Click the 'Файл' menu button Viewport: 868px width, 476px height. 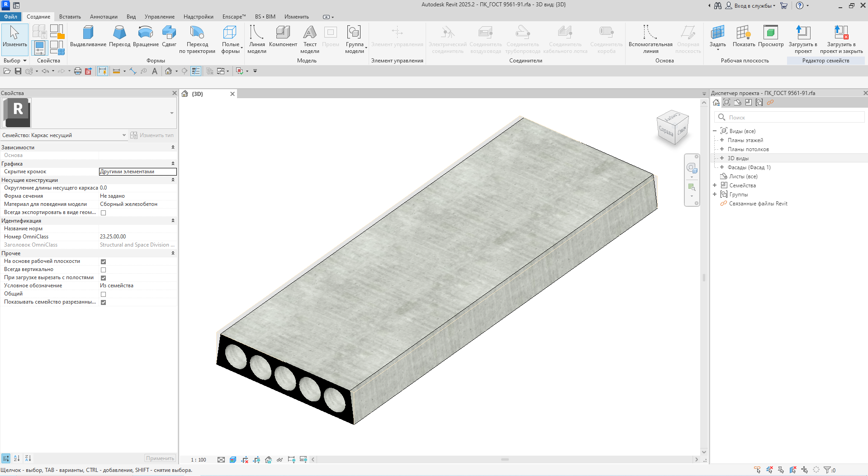(x=10, y=17)
